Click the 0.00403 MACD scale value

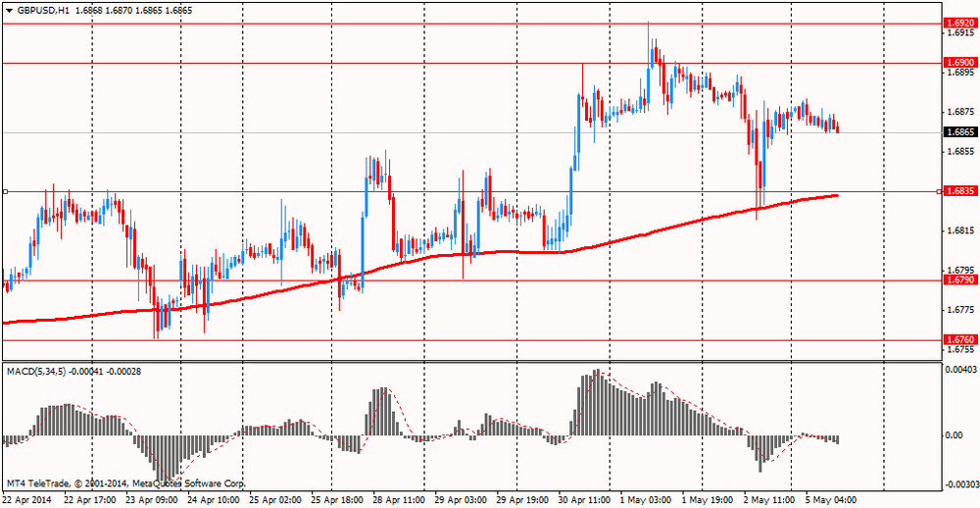(961, 370)
